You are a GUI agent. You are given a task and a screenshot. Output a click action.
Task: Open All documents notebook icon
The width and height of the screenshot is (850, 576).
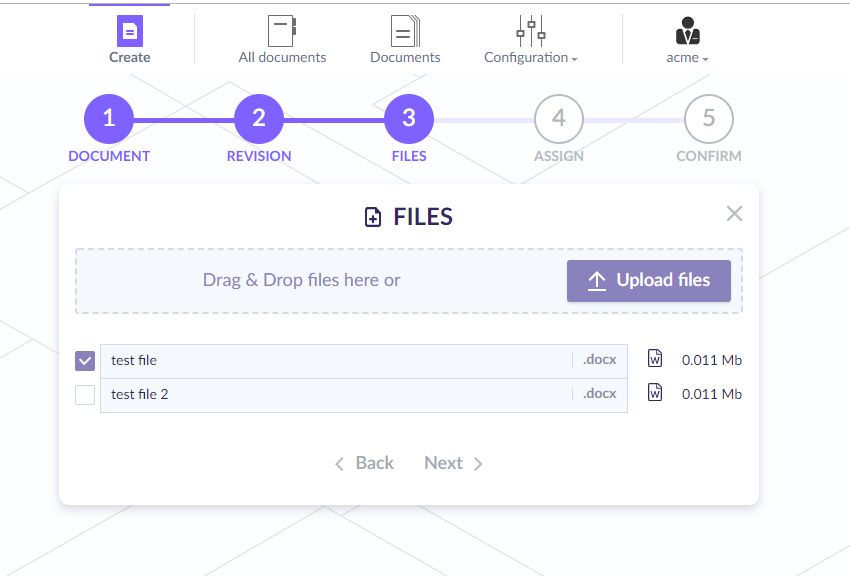(x=281, y=31)
